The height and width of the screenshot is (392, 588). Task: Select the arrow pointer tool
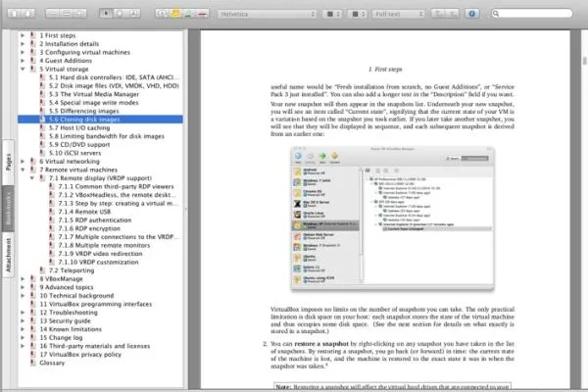pyautogui.click(x=106, y=14)
